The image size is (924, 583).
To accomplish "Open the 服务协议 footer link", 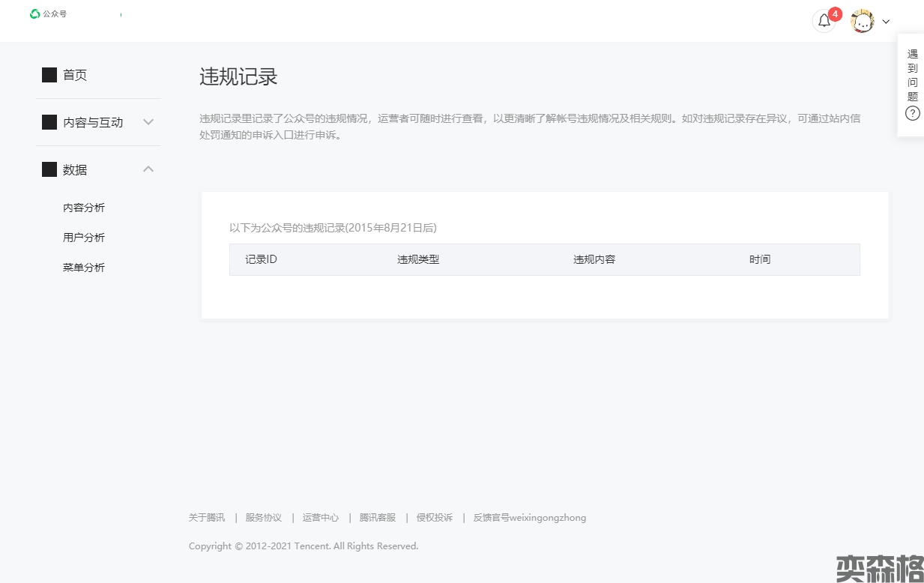I will tap(264, 518).
